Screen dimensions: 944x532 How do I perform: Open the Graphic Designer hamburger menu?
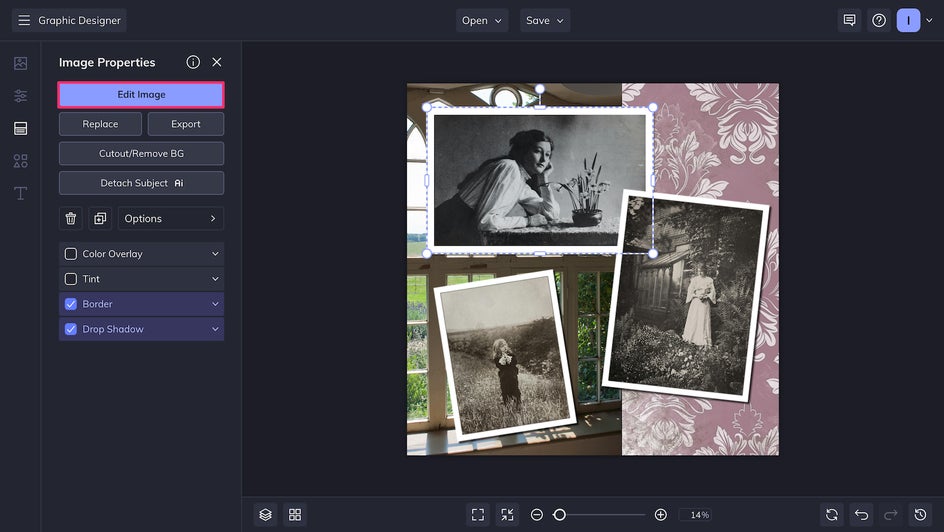point(24,20)
